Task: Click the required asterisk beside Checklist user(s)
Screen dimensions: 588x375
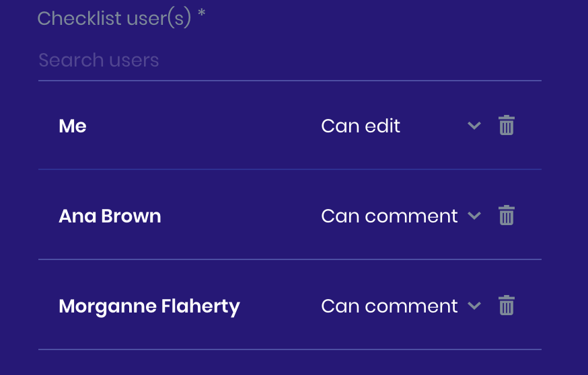Action: click(201, 13)
